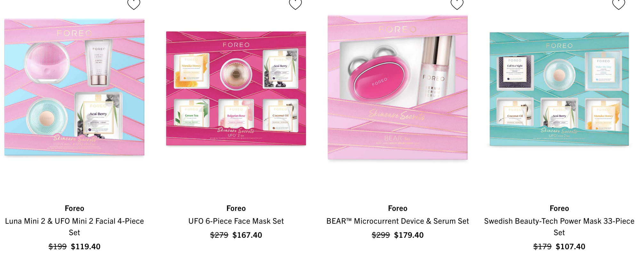Click Foreo brand name above Luna Mini set

(x=75, y=208)
